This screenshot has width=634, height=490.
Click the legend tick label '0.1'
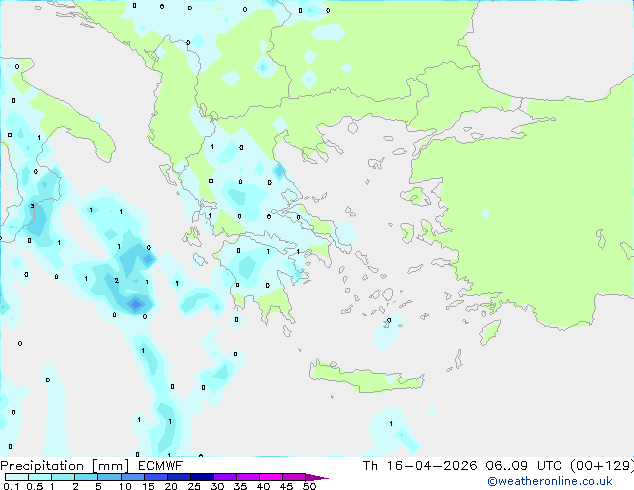[x=11, y=486]
